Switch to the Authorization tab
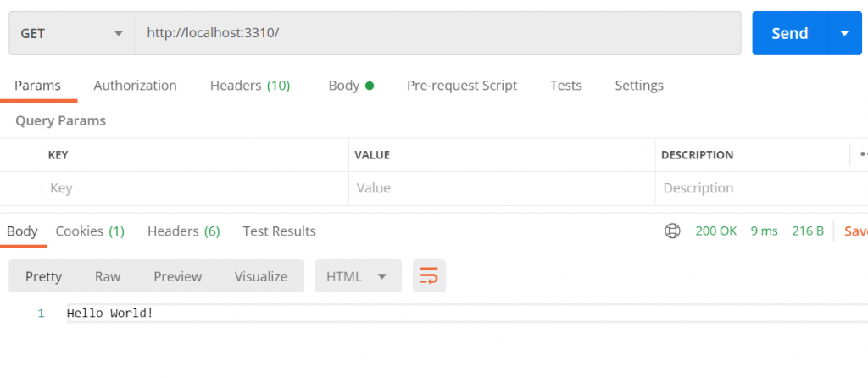 135,86
